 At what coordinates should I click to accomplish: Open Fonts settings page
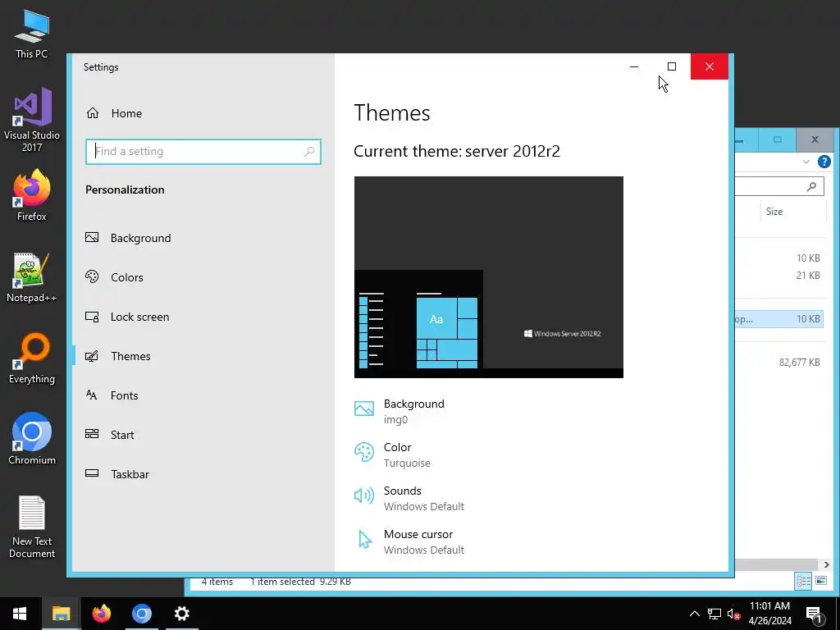(112, 395)
